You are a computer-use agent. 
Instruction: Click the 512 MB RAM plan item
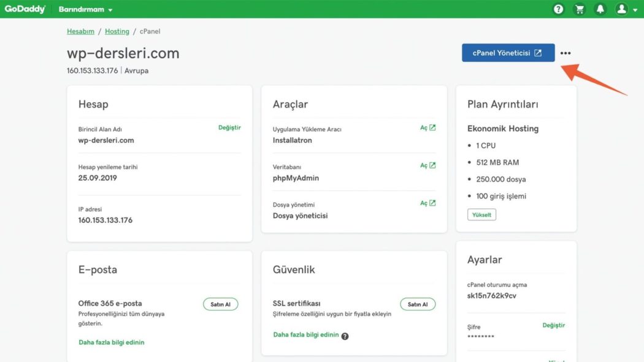coord(497,162)
